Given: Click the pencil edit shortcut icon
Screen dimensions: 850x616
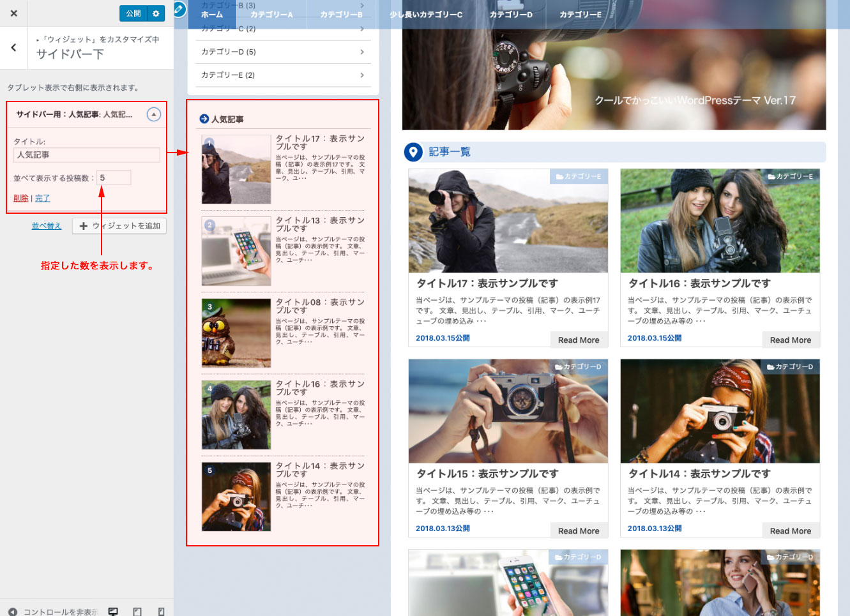Looking at the screenshot, I should point(180,9).
